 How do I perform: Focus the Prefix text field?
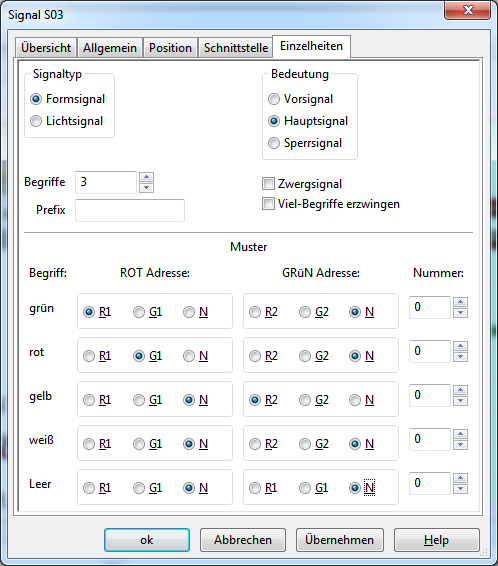(130, 210)
